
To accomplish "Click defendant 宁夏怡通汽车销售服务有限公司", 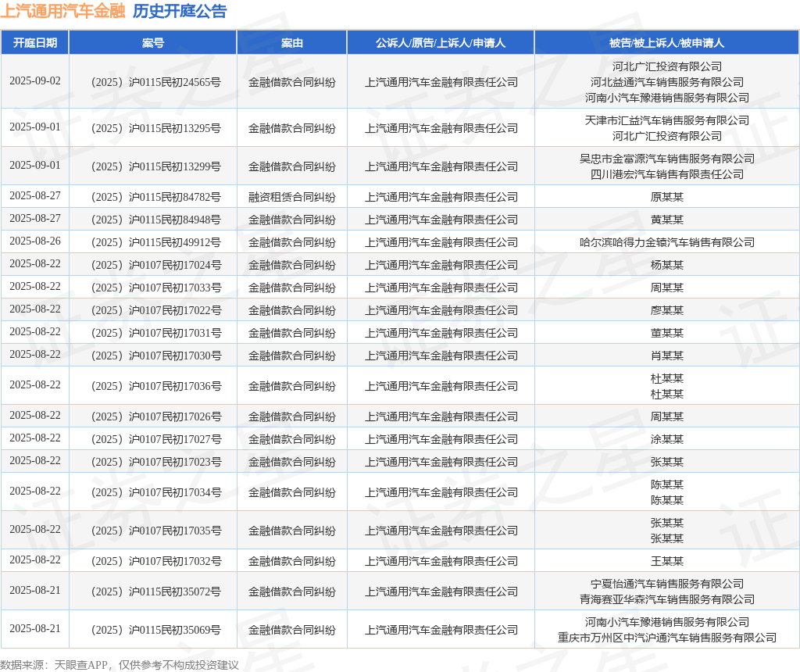I will coord(667,584).
